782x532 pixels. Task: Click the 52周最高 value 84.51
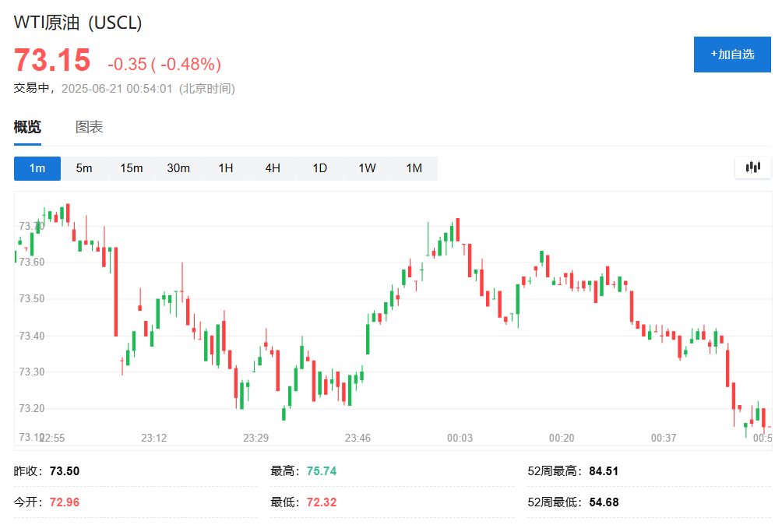pos(604,471)
